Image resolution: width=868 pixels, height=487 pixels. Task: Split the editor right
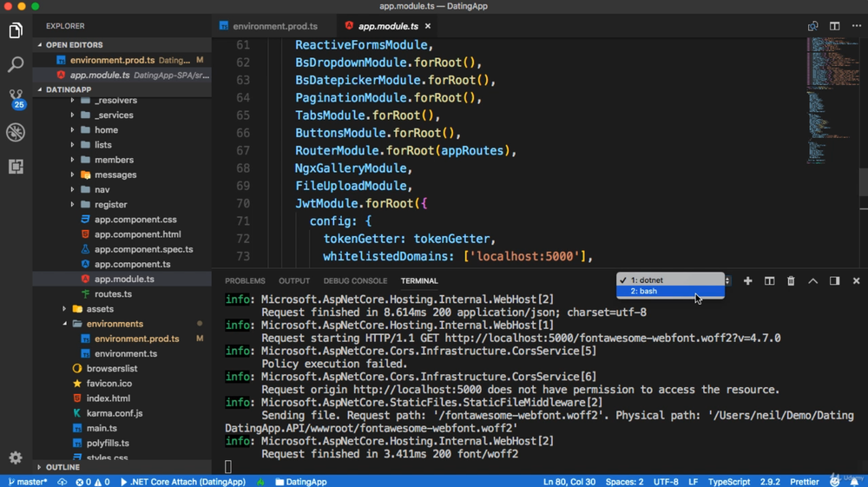[835, 26]
